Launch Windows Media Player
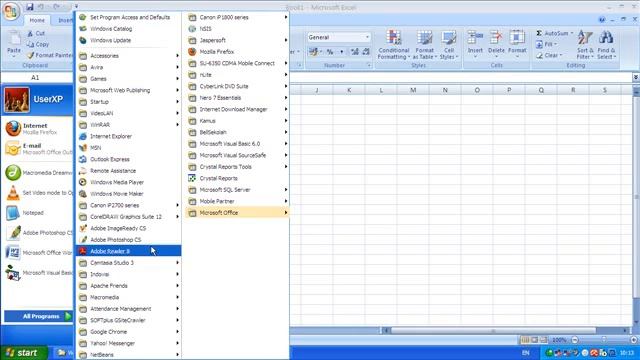The width and height of the screenshot is (640, 360). [x=128, y=182]
